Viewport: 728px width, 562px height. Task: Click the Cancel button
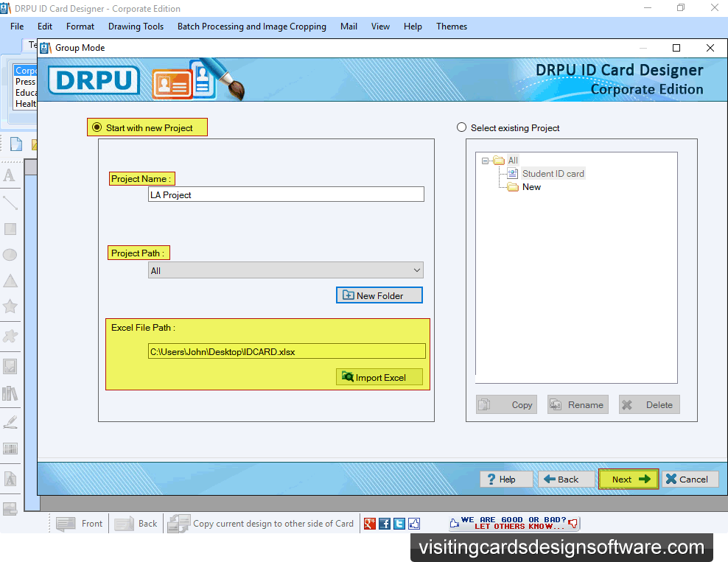(x=690, y=479)
